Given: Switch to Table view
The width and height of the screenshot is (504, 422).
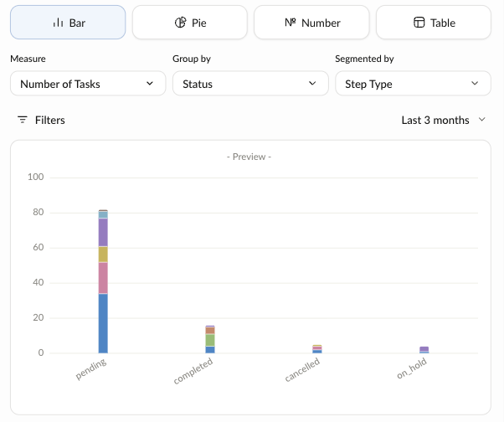Looking at the screenshot, I should 434,23.
